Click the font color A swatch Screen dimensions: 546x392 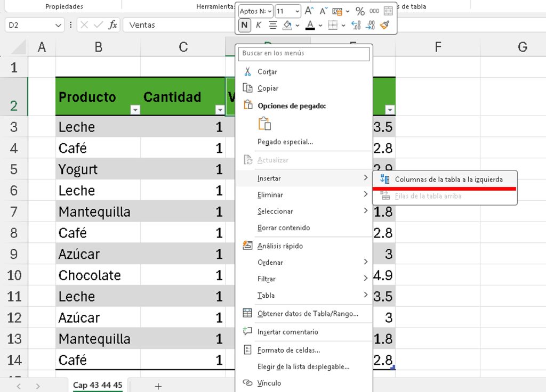310,25
